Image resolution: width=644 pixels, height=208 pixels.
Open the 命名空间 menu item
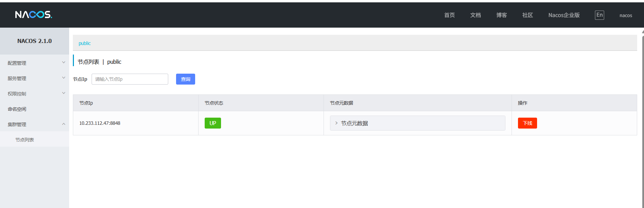click(17, 109)
